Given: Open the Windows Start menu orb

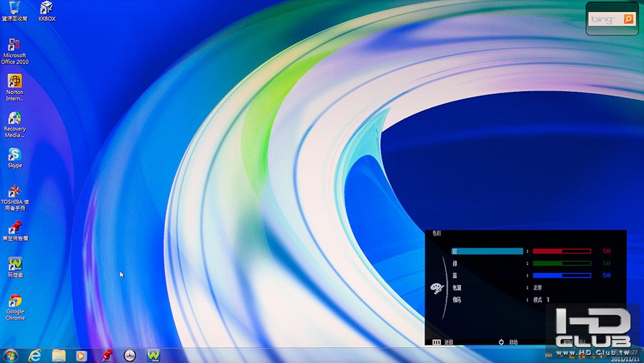Looking at the screenshot, I should 10,355.
